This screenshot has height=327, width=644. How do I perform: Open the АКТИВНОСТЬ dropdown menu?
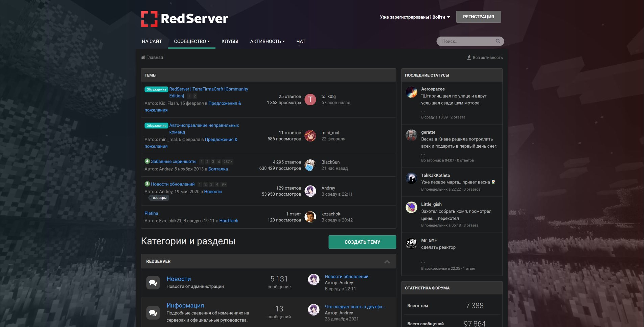coord(267,41)
